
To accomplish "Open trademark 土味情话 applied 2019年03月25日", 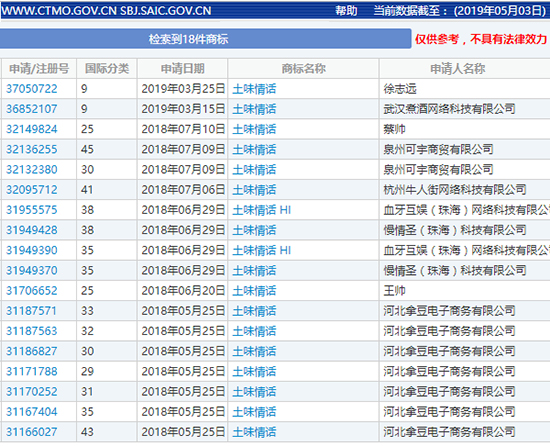I will (x=254, y=89).
